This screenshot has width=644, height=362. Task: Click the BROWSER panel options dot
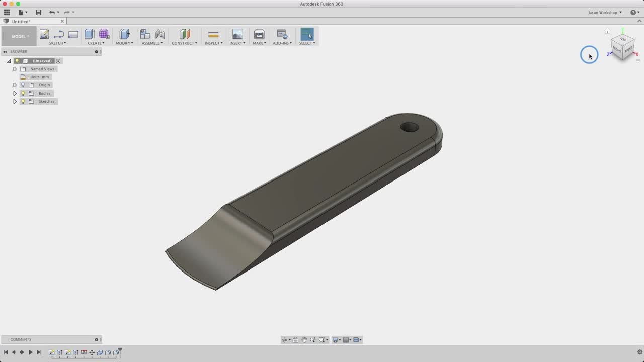click(x=96, y=52)
